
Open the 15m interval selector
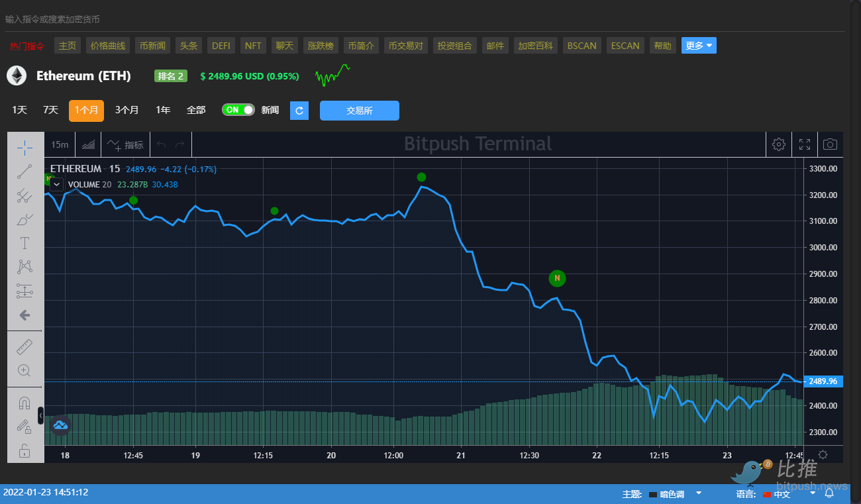[x=60, y=144]
